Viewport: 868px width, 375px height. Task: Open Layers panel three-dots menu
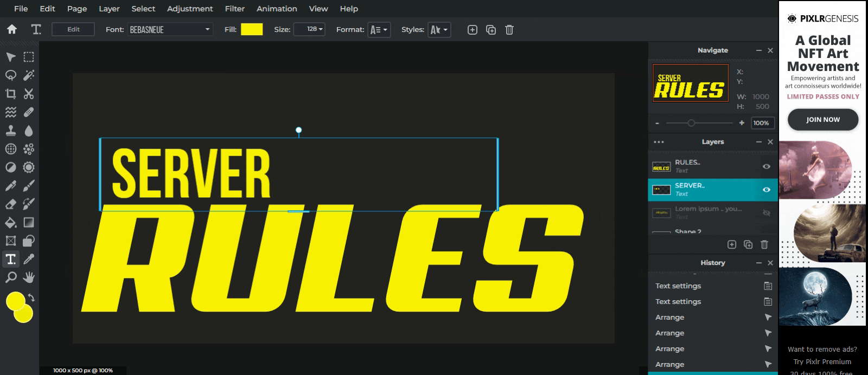(x=659, y=142)
